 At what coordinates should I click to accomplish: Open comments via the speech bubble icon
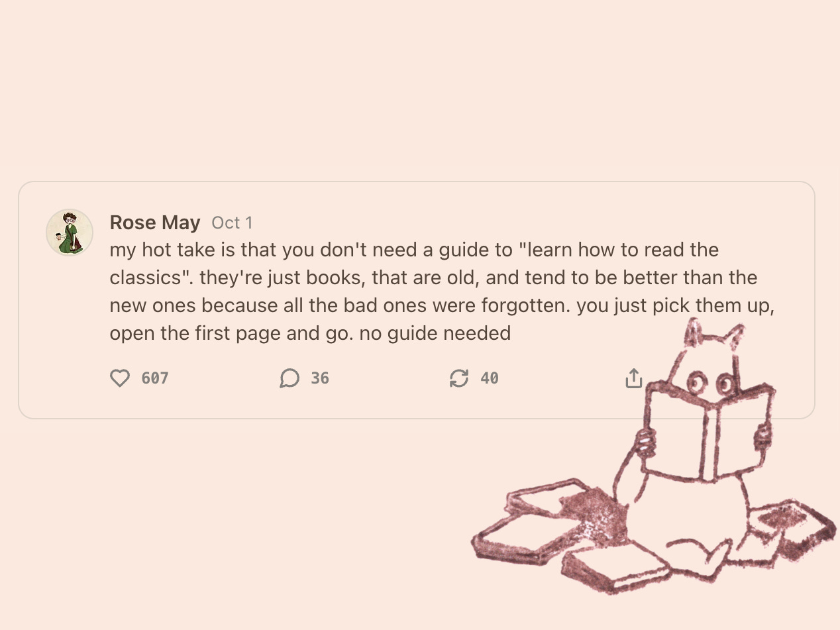coord(289,378)
